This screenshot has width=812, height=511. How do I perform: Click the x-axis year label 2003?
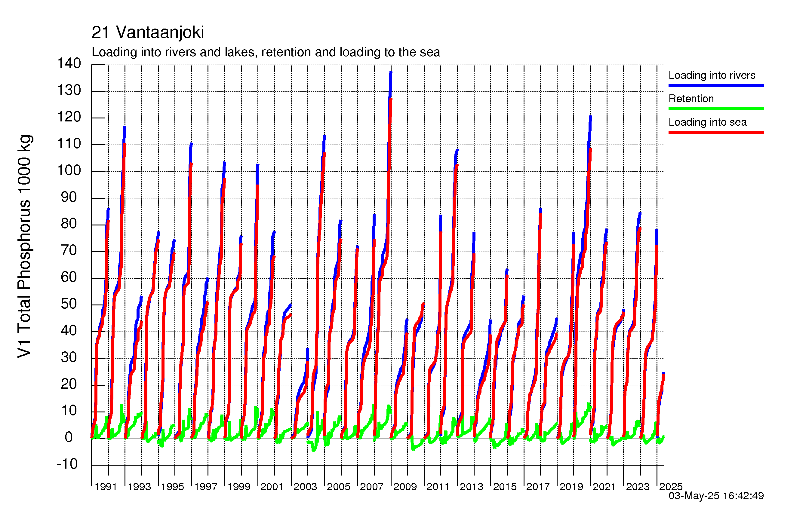pyautogui.click(x=305, y=487)
